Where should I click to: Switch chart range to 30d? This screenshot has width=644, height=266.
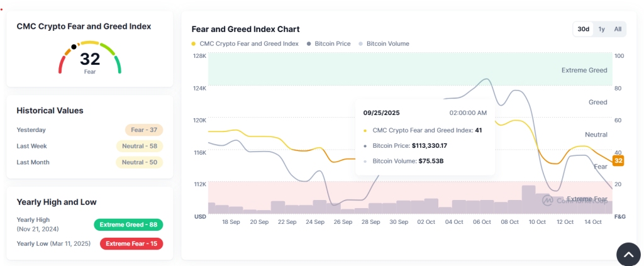tap(584, 29)
